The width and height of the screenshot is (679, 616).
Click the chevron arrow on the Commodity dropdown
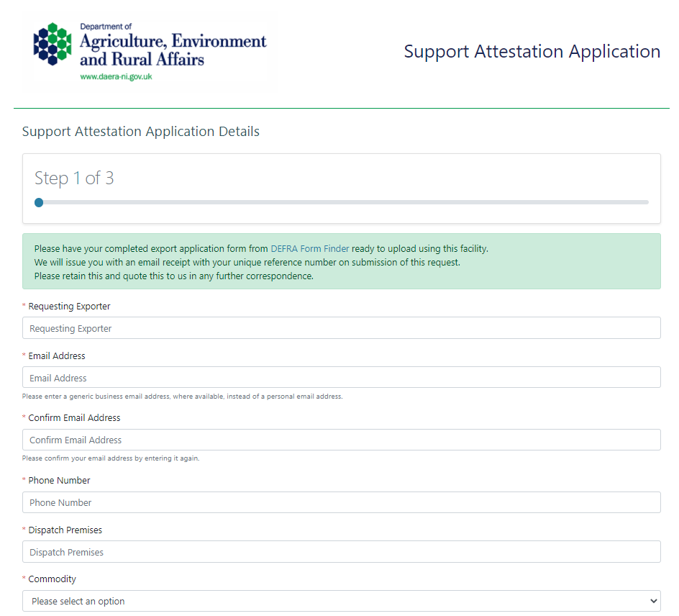coord(653,601)
